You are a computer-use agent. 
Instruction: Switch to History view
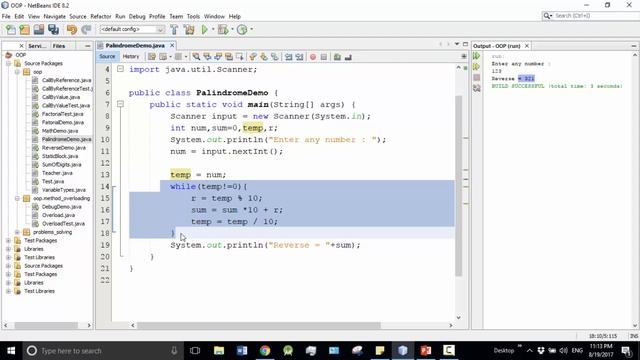click(x=131, y=56)
